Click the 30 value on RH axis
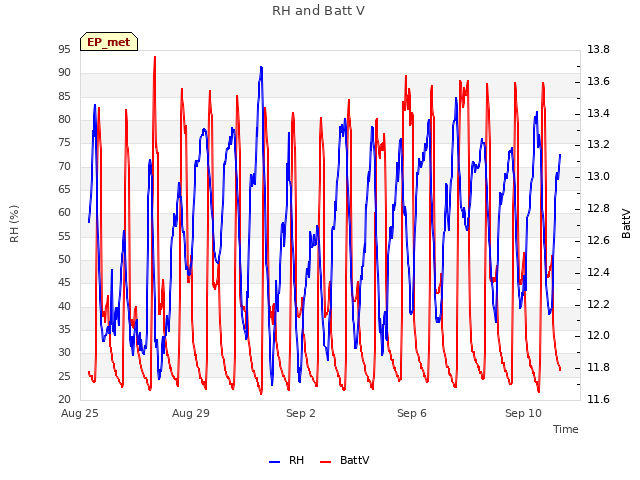The width and height of the screenshot is (640, 480). pos(64,353)
